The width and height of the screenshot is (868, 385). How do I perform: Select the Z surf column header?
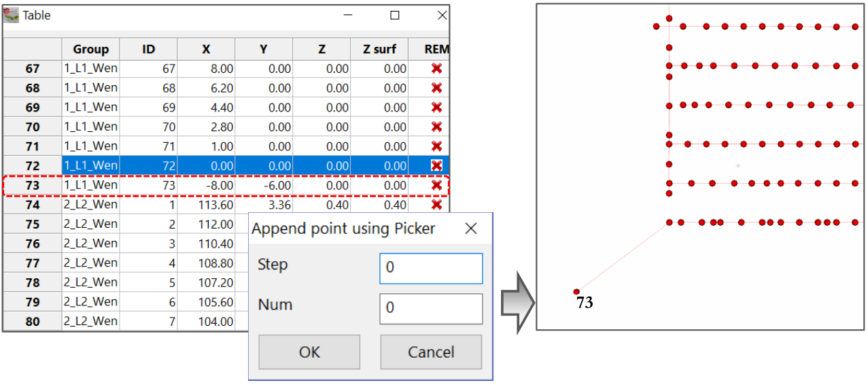tap(380, 49)
